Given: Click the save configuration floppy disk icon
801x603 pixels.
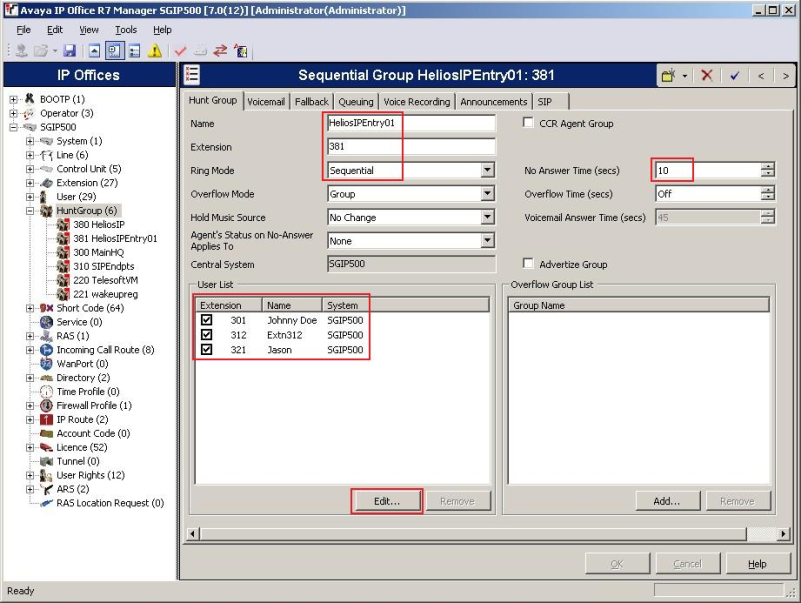Looking at the screenshot, I should click(69, 50).
